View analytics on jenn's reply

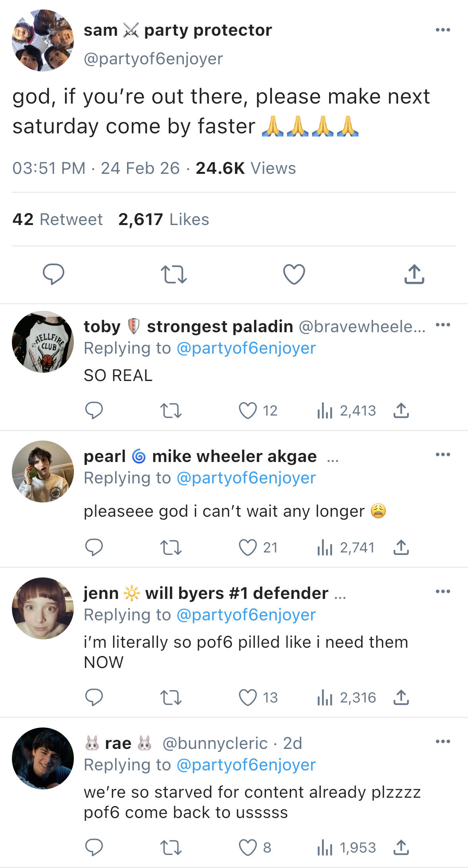click(325, 698)
